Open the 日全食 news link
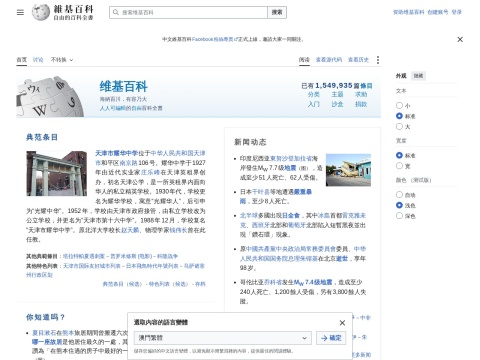Viewport: 480px width, 360px height. tap(291, 215)
